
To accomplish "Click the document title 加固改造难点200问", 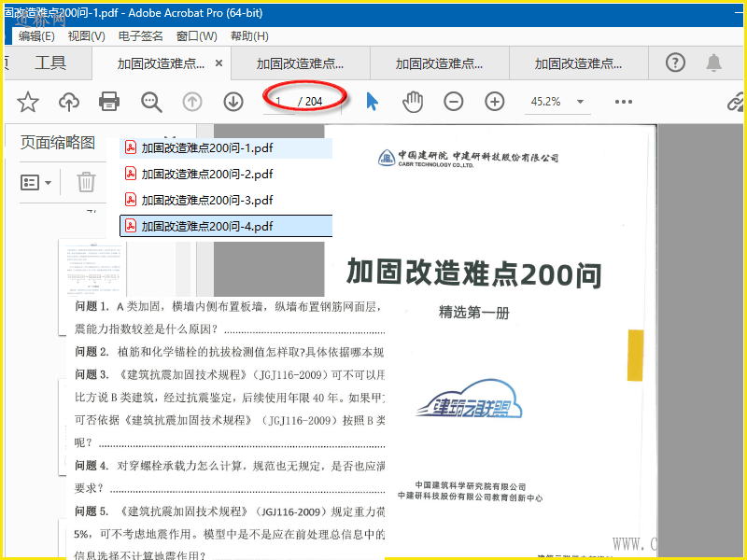I will coord(474,273).
